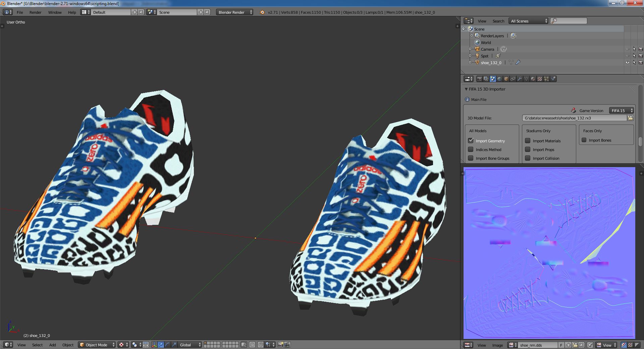Screen dimensions: 644x349
Task: Click the 3D Model File path field
Action: click(574, 118)
